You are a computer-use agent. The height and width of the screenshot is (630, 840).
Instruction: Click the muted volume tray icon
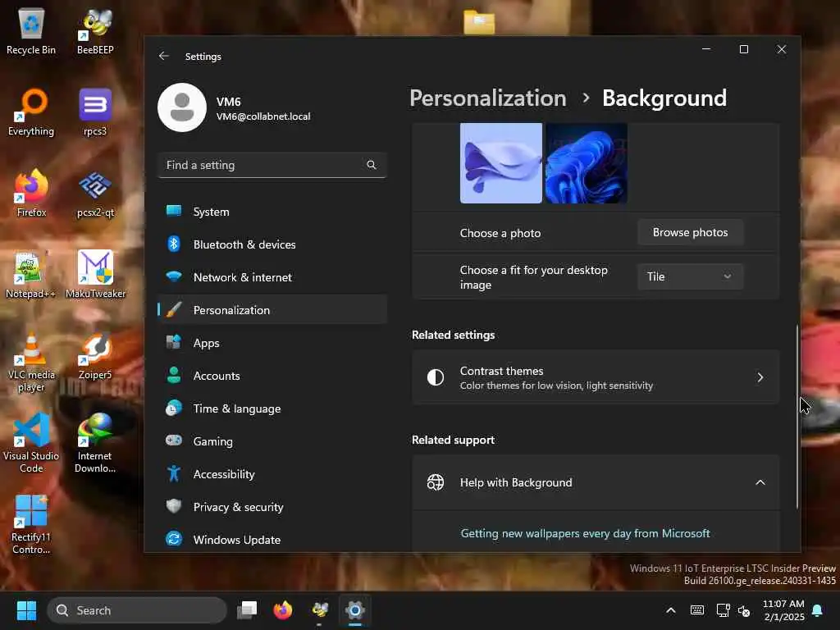pos(744,610)
